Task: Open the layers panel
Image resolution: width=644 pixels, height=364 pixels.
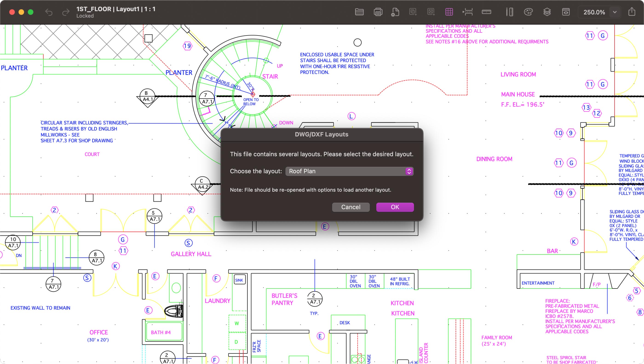Action: point(547,12)
